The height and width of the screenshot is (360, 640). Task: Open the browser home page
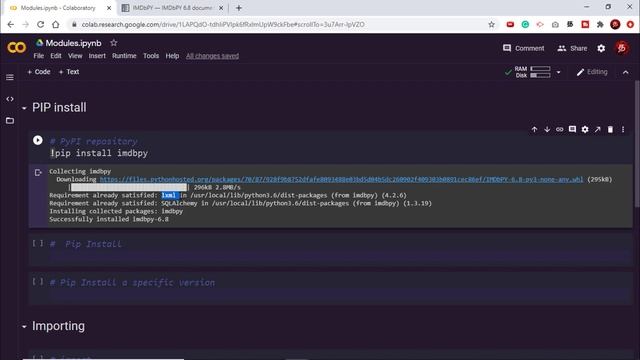point(56,24)
